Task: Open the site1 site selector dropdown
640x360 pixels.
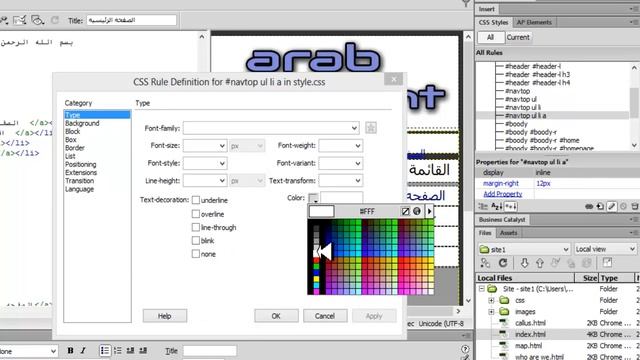Action: tap(524, 249)
